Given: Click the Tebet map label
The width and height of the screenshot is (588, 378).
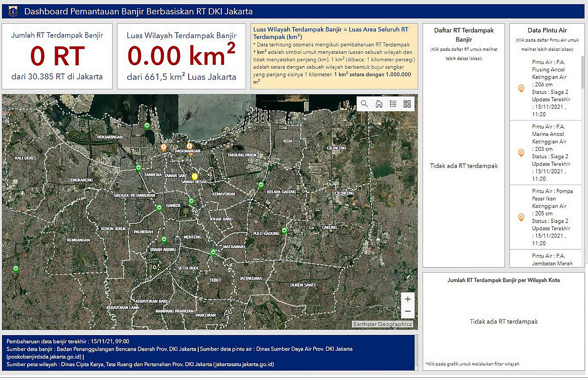Looking at the screenshot, I should click(215, 280).
